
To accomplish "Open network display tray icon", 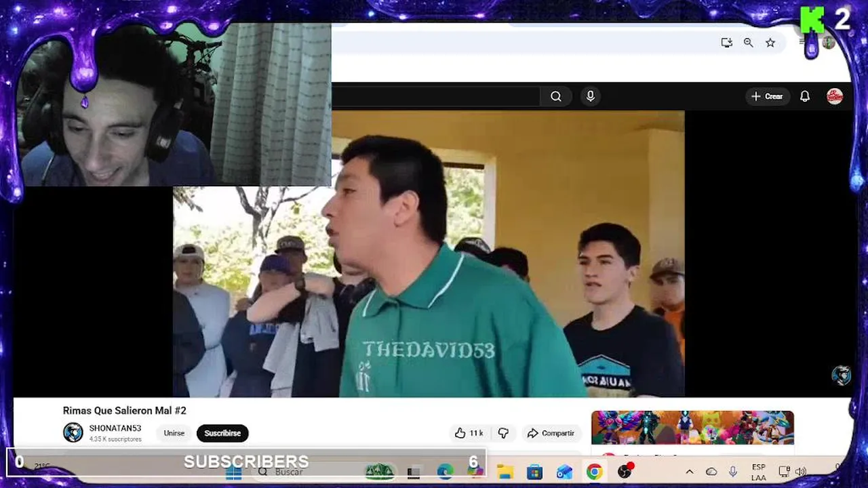I will 784,472.
